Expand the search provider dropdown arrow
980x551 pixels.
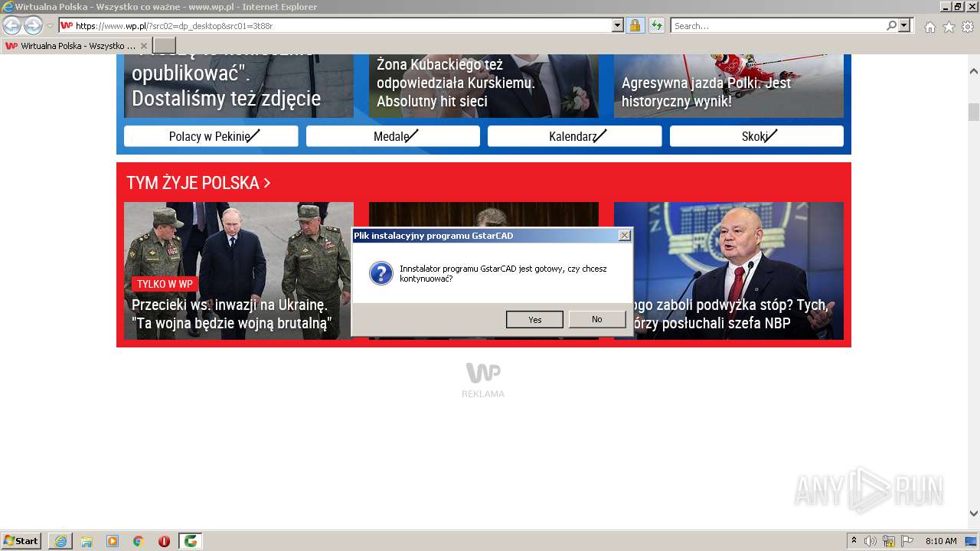(904, 25)
